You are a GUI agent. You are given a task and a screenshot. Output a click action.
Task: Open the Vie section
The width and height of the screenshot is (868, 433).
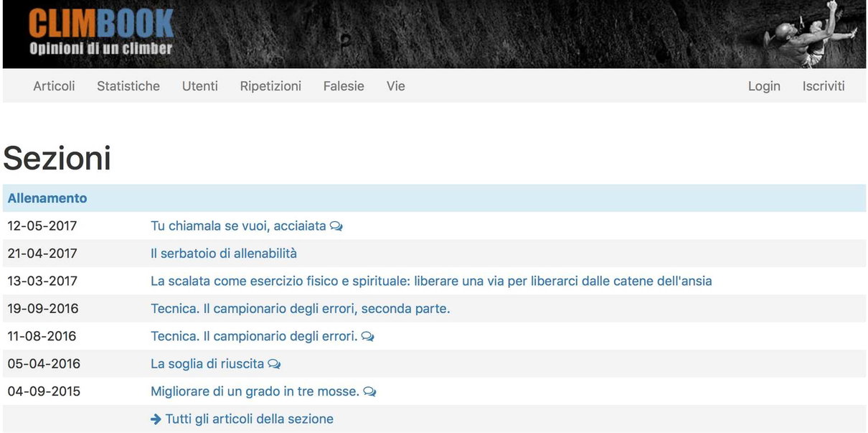click(x=396, y=86)
